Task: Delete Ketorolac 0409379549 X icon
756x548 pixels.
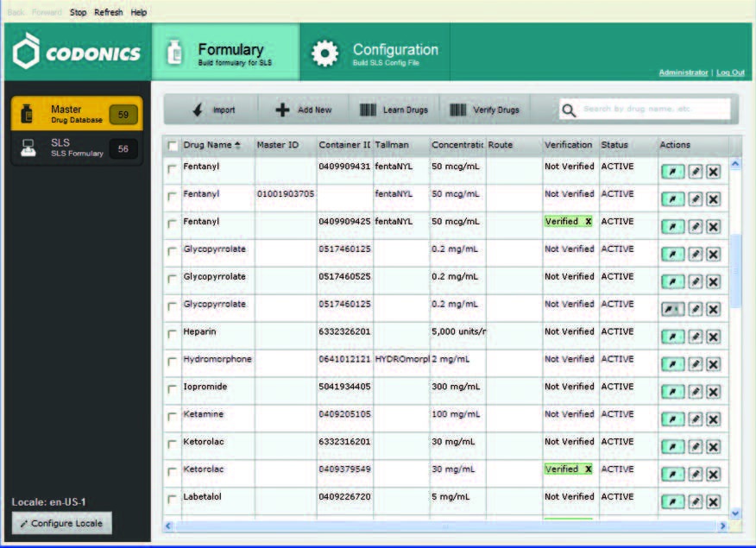Action: 714,473
